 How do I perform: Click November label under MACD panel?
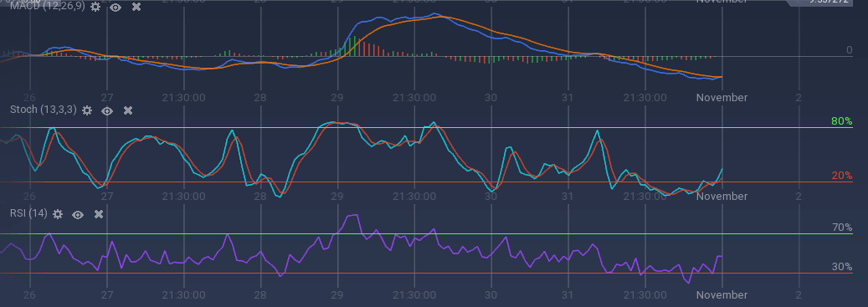[722, 97]
